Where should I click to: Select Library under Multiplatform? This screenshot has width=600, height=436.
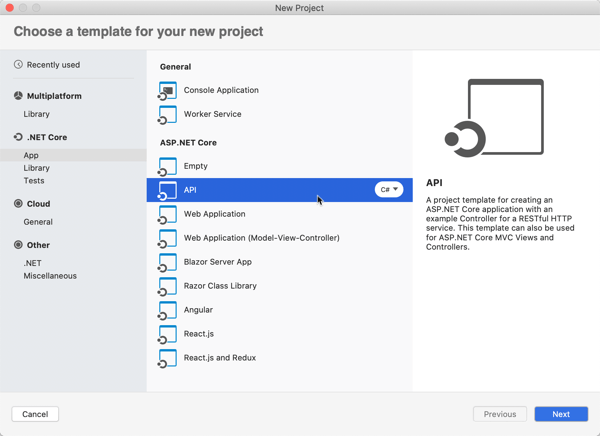tap(37, 114)
